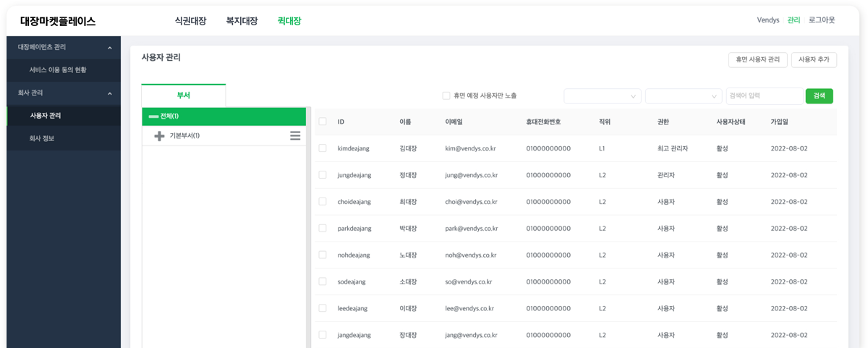The image size is (868, 348).
Task: Switch to the 식권대장 top menu
Action: (x=190, y=21)
